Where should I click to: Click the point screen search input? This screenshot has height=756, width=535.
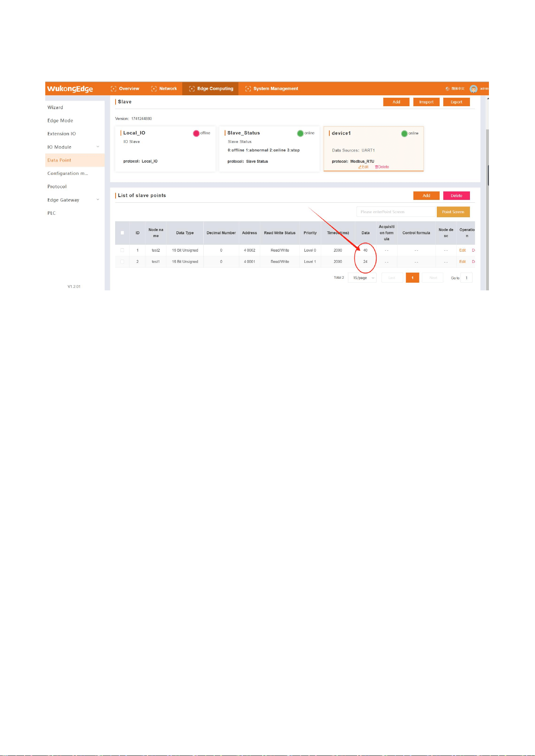coord(396,212)
